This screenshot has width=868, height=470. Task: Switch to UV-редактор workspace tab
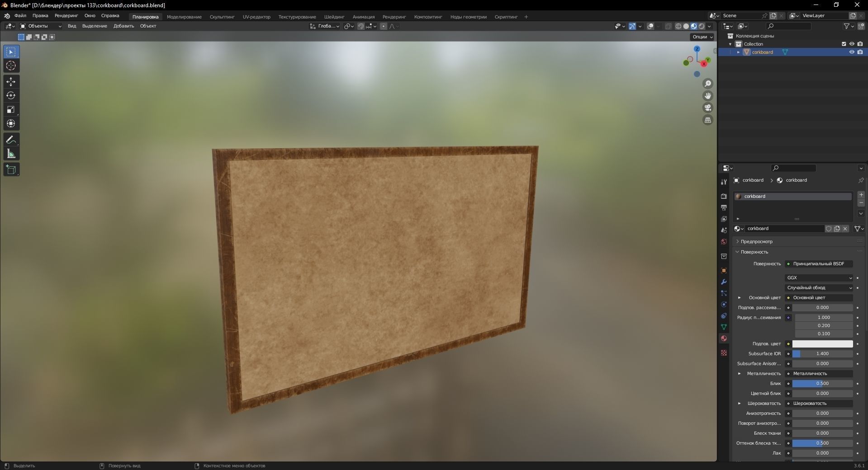[256, 17]
